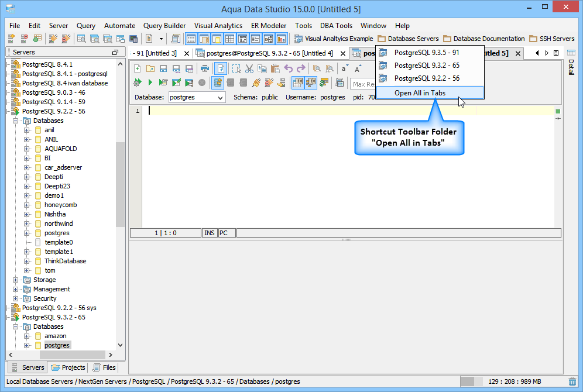The image size is (583, 392).
Task: Open the Query Builder menu
Action: 164,26
